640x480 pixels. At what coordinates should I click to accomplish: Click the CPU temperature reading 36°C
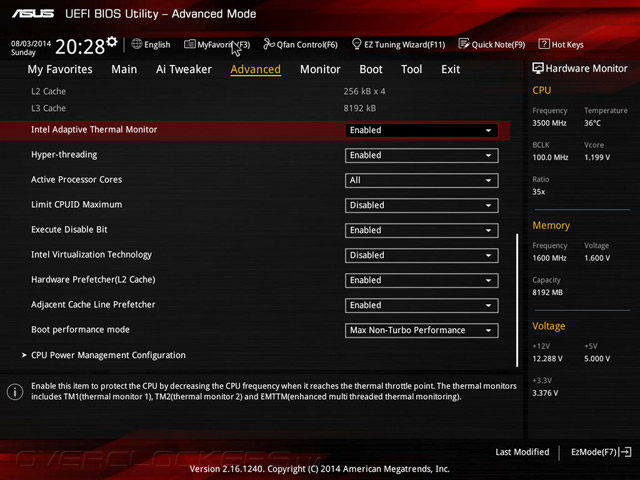592,123
